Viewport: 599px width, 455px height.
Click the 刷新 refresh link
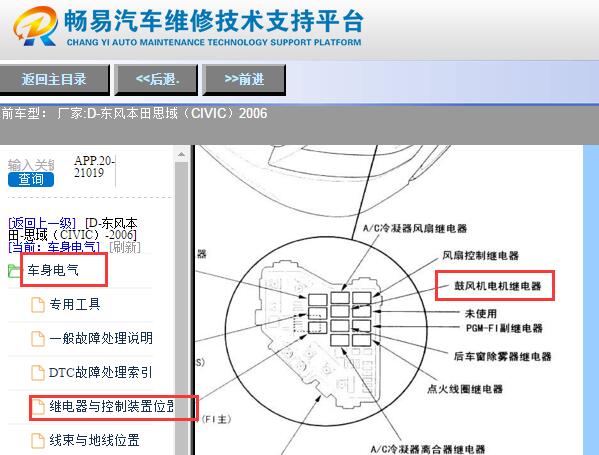(x=125, y=247)
